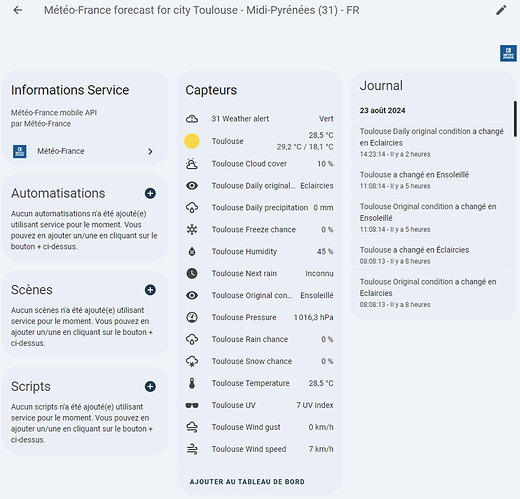
Task: Add a new script with plus icon
Action: (x=150, y=386)
